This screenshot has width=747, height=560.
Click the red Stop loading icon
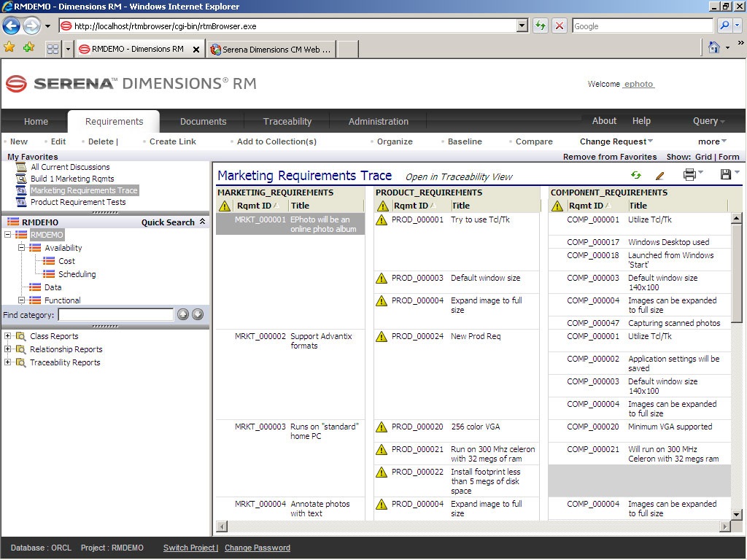click(560, 26)
